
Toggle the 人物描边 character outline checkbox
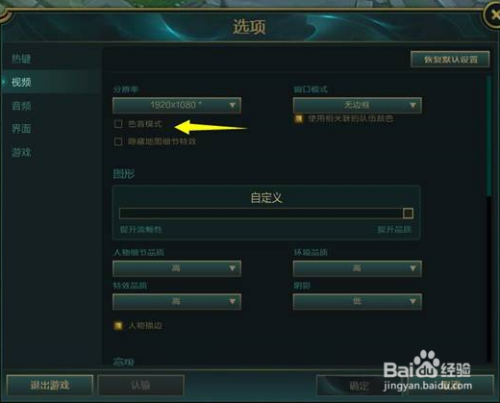(118, 326)
